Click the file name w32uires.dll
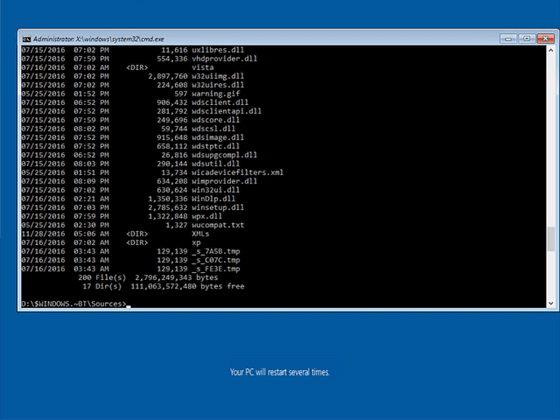Image resolution: width=560 pixels, height=420 pixels. click(x=218, y=85)
